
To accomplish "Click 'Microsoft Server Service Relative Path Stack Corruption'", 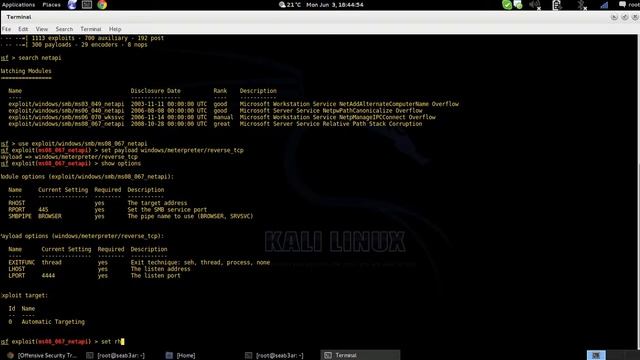I will coord(331,124).
